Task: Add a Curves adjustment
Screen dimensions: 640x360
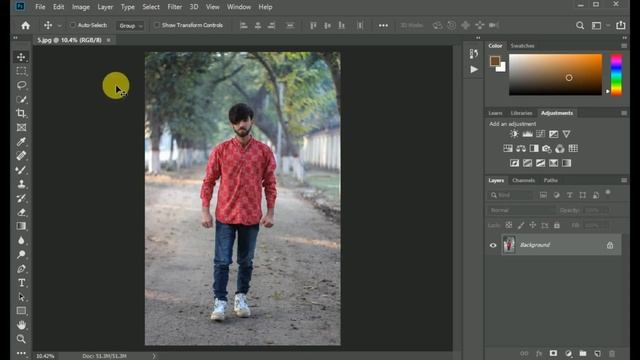Action: coord(540,134)
